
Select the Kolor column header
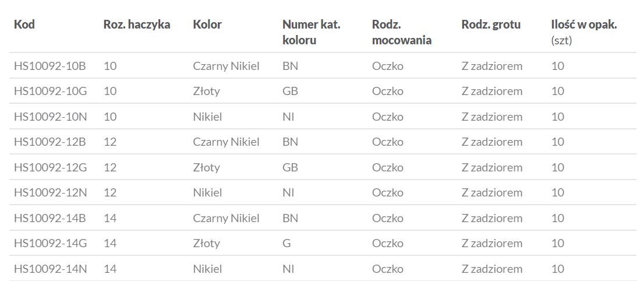(207, 24)
